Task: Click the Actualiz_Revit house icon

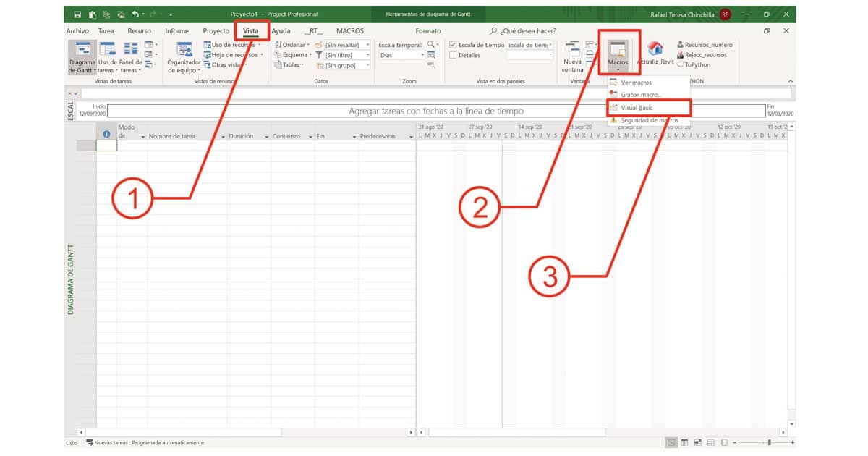Action: tap(655, 49)
